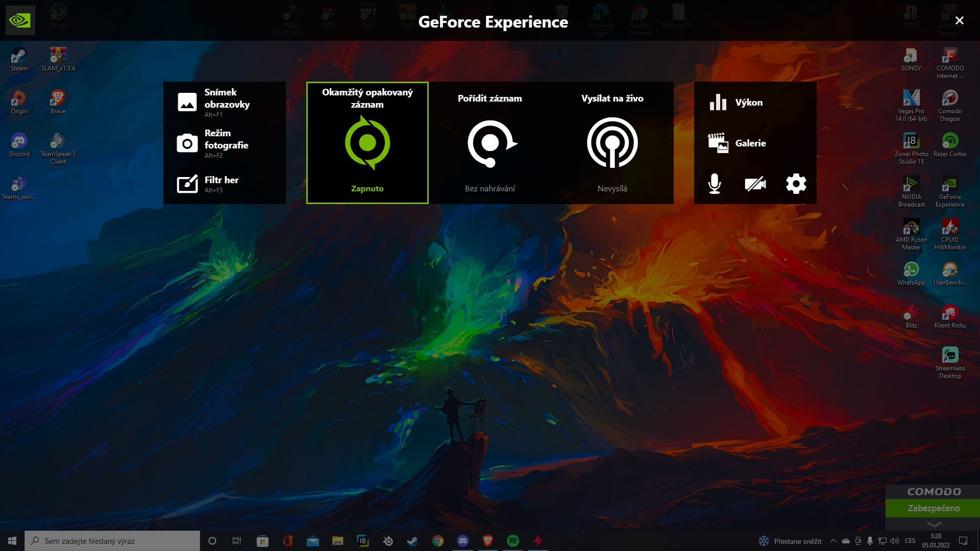Take a screenshot with Snímek obrazovky
This screenshot has height=551, width=980.
pyautogui.click(x=225, y=102)
